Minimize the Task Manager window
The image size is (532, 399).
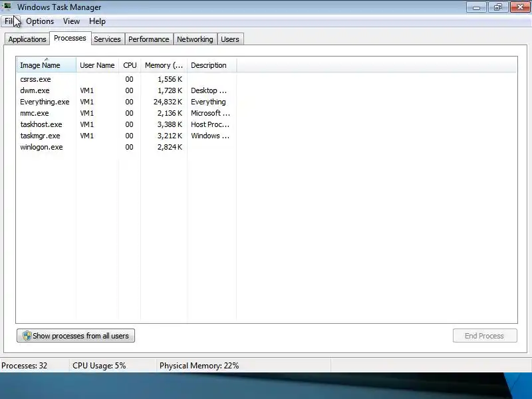coord(476,7)
